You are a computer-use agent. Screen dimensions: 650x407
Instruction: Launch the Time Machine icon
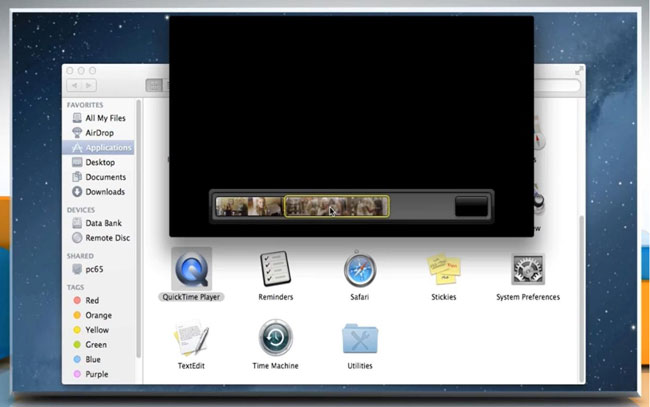click(x=275, y=337)
